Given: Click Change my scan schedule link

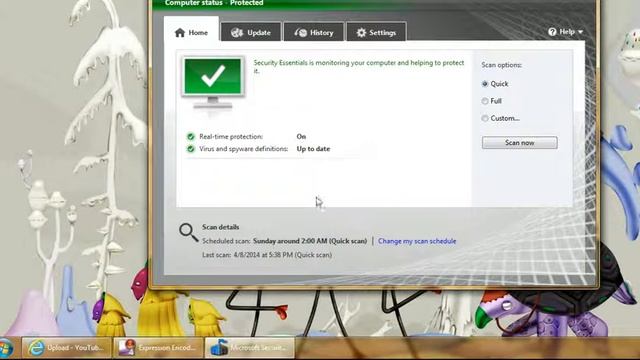Looking at the screenshot, I should 417,241.
